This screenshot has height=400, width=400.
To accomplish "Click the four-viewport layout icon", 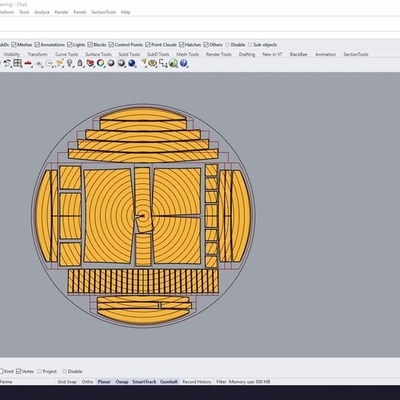I will (x=18, y=63).
